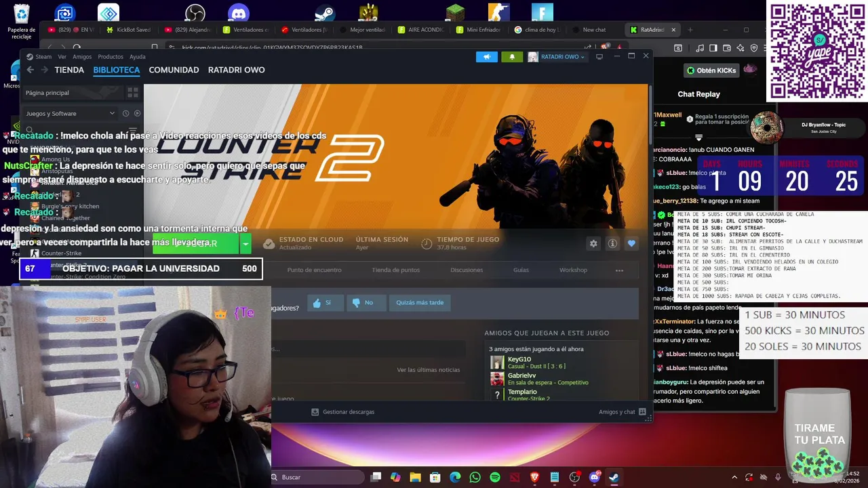Open a new browser tab
The width and height of the screenshot is (868, 488).
[x=690, y=30]
